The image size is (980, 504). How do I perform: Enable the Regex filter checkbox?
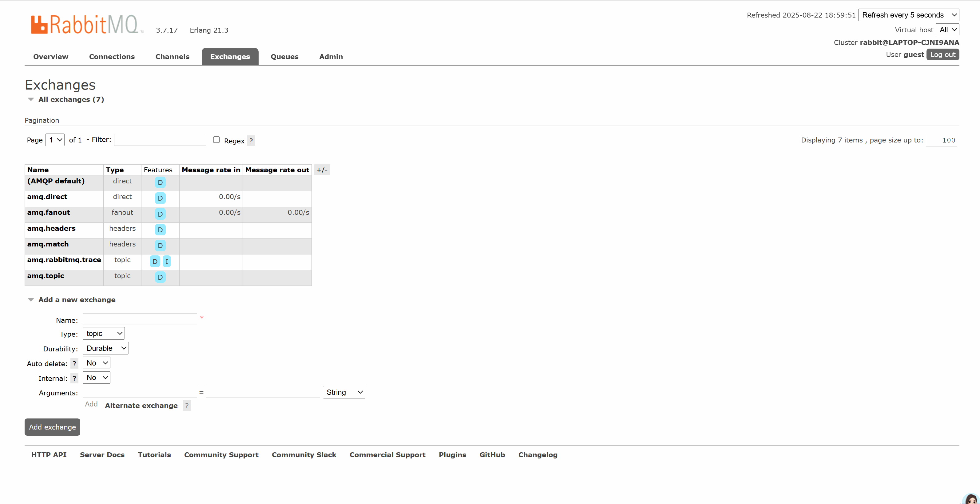[216, 140]
